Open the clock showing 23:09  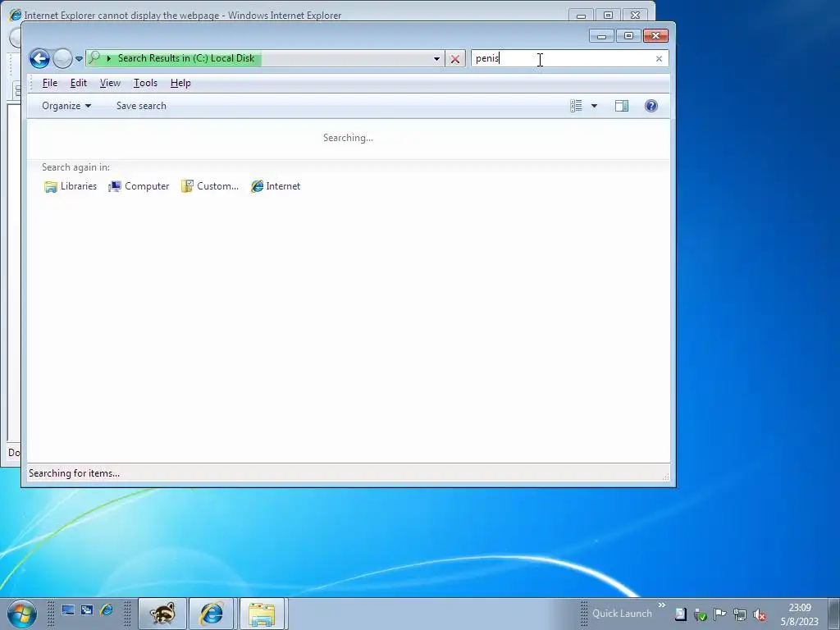tap(799, 614)
